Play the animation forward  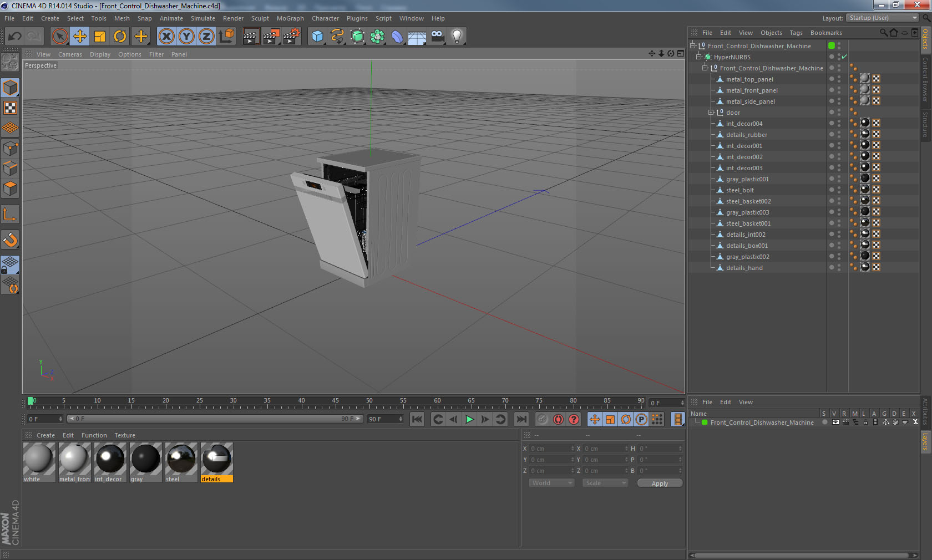(x=469, y=419)
